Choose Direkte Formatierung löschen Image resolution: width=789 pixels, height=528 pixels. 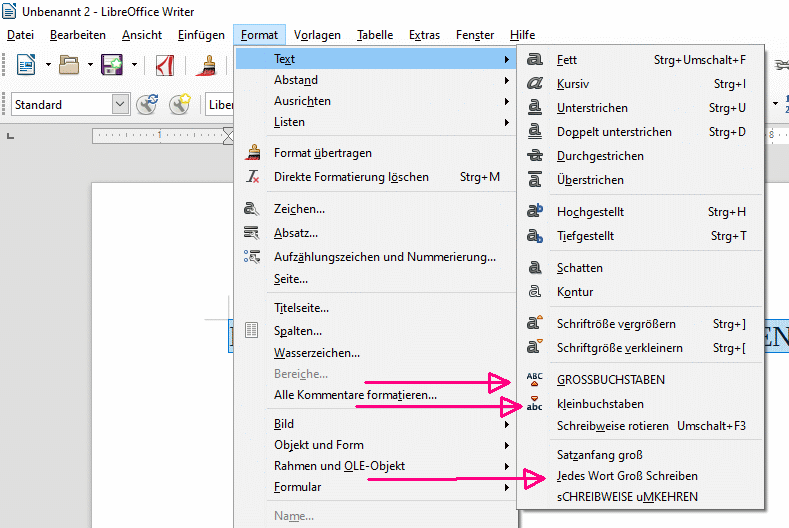pos(376,177)
